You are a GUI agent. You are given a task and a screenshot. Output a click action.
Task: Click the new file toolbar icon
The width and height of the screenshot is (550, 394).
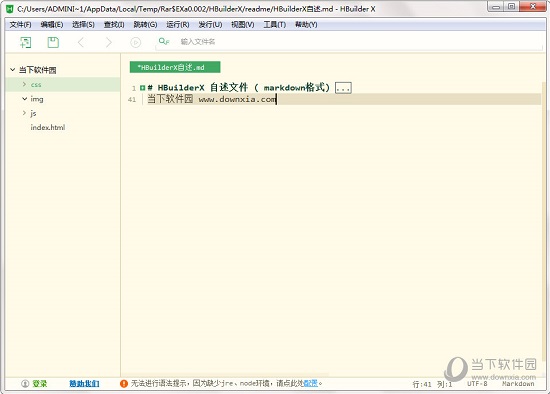point(26,42)
